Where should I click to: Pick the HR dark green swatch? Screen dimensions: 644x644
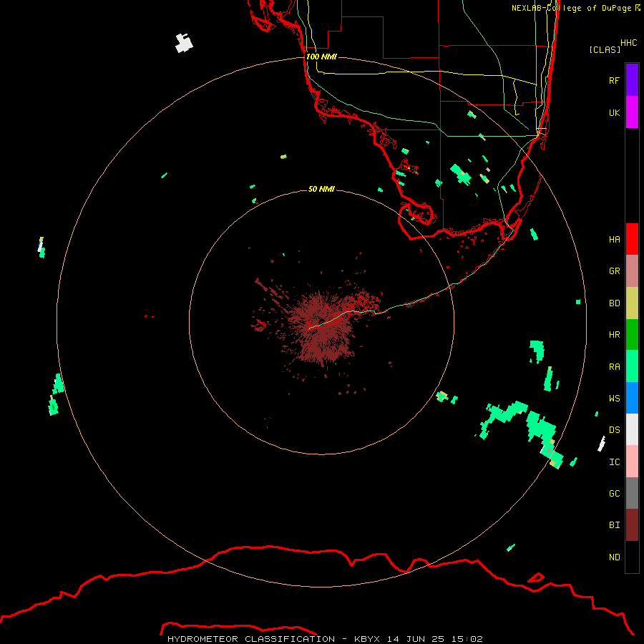pos(632,335)
